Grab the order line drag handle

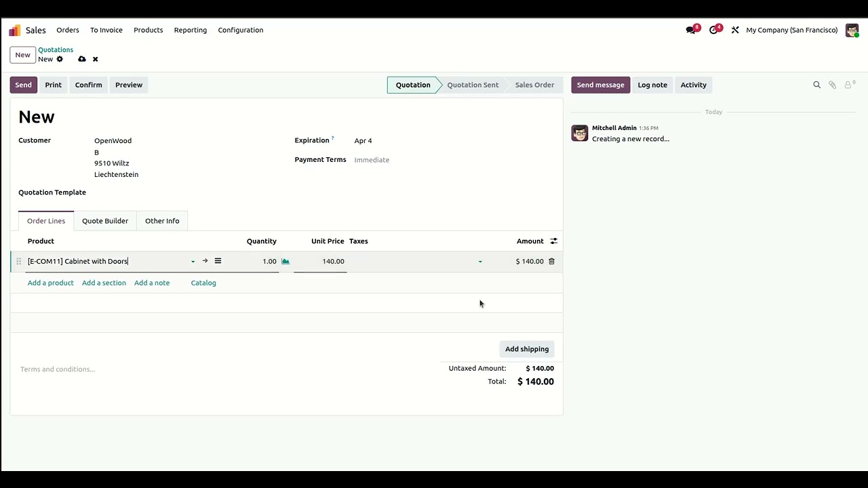pos(19,261)
